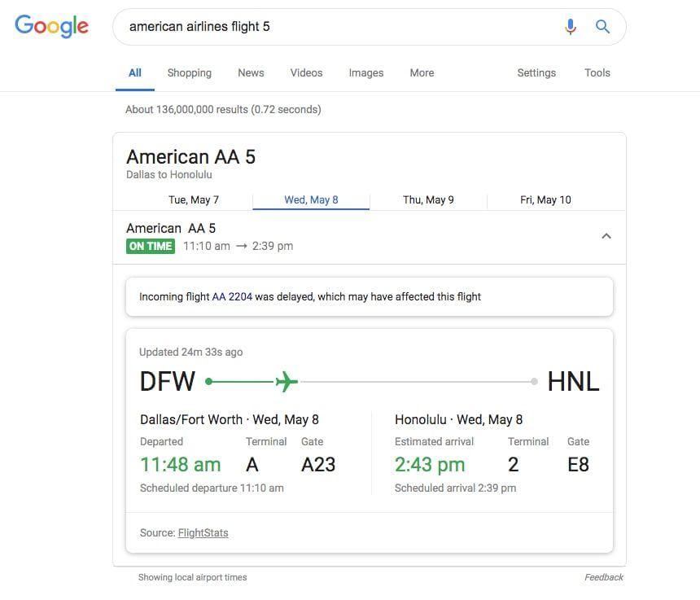Image resolution: width=700 pixels, height=600 pixels.
Task: Open the More search categories menu
Action: pyautogui.click(x=422, y=72)
